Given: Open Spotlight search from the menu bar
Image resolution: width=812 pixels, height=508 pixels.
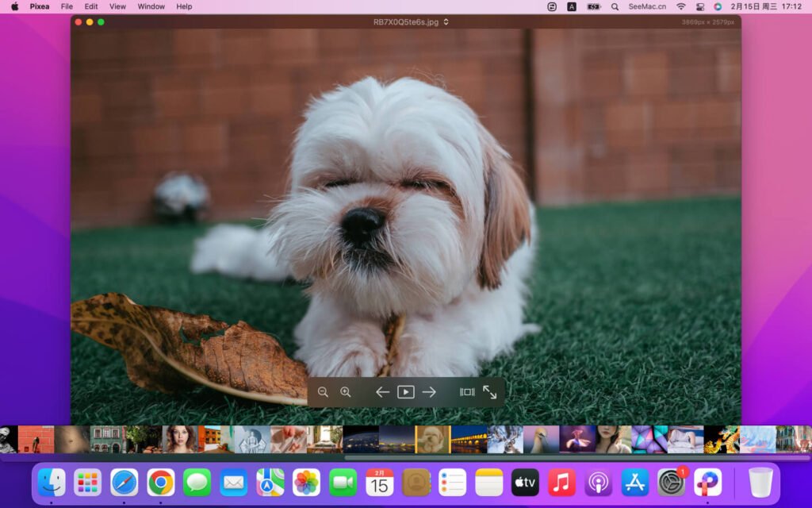Looking at the screenshot, I should pos(614,6).
